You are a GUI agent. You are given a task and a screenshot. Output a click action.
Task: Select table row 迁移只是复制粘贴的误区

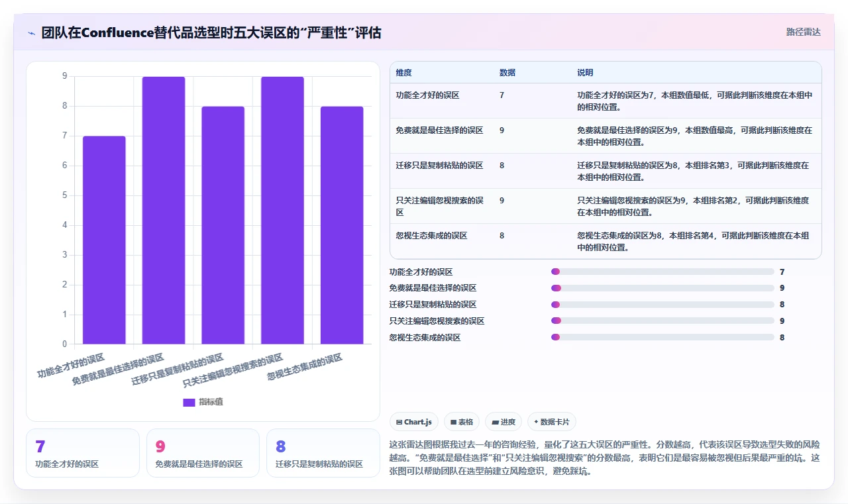(606, 171)
